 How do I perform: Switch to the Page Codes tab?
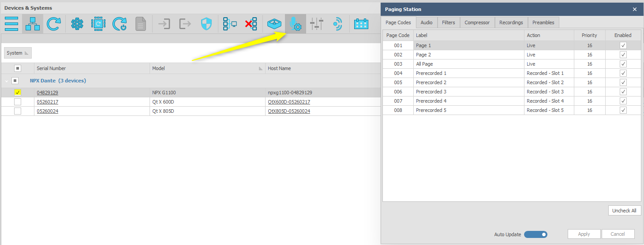399,22
